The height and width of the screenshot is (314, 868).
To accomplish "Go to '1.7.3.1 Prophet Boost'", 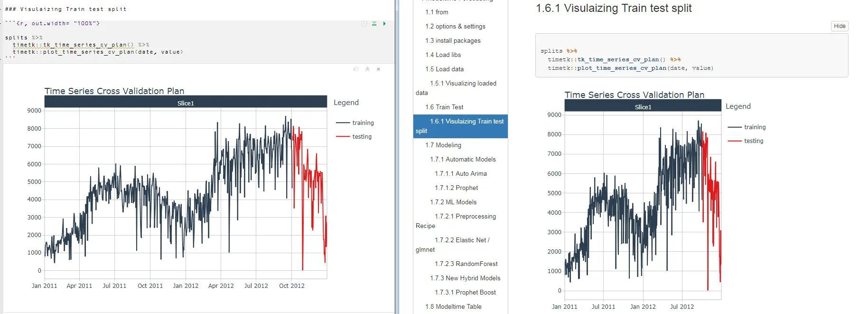I will [x=465, y=292].
